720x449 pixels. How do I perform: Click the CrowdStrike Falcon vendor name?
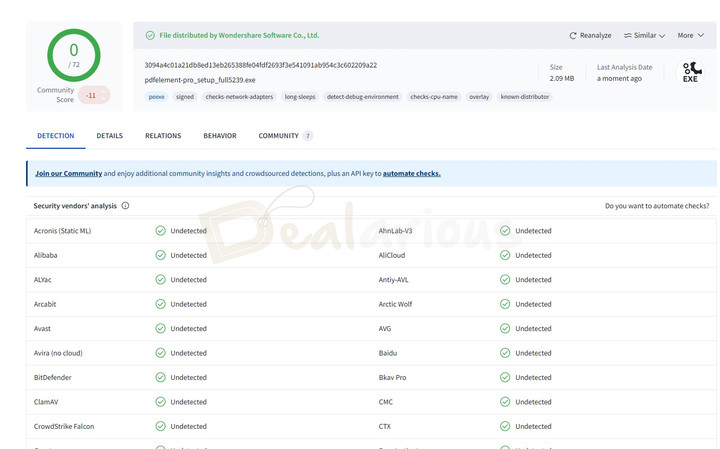64,427
